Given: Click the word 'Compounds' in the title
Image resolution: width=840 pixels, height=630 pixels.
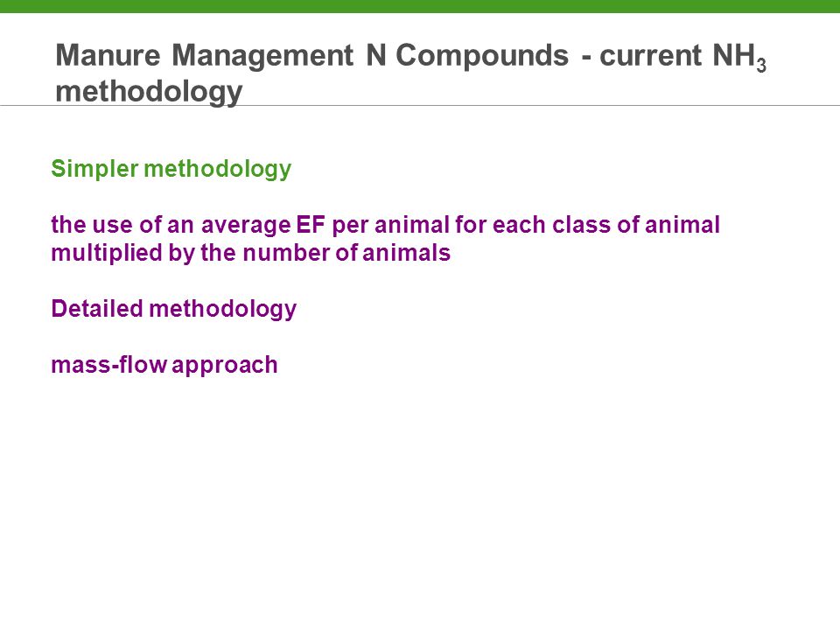Looking at the screenshot, I should pos(481,55).
